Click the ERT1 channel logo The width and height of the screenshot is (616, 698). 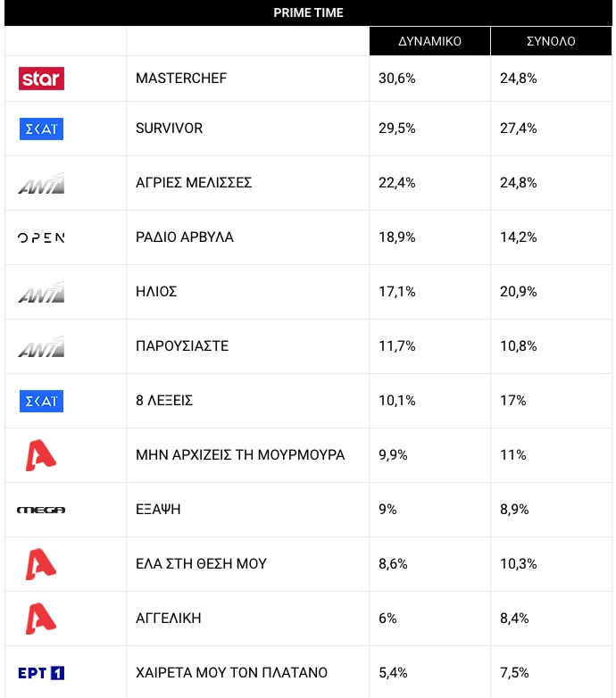41,672
